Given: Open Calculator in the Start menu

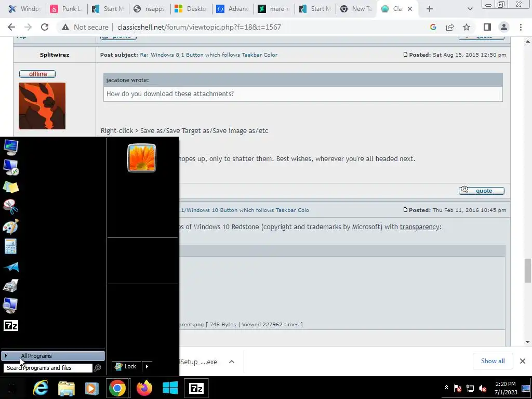Looking at the screenshot, I should 11,247.
